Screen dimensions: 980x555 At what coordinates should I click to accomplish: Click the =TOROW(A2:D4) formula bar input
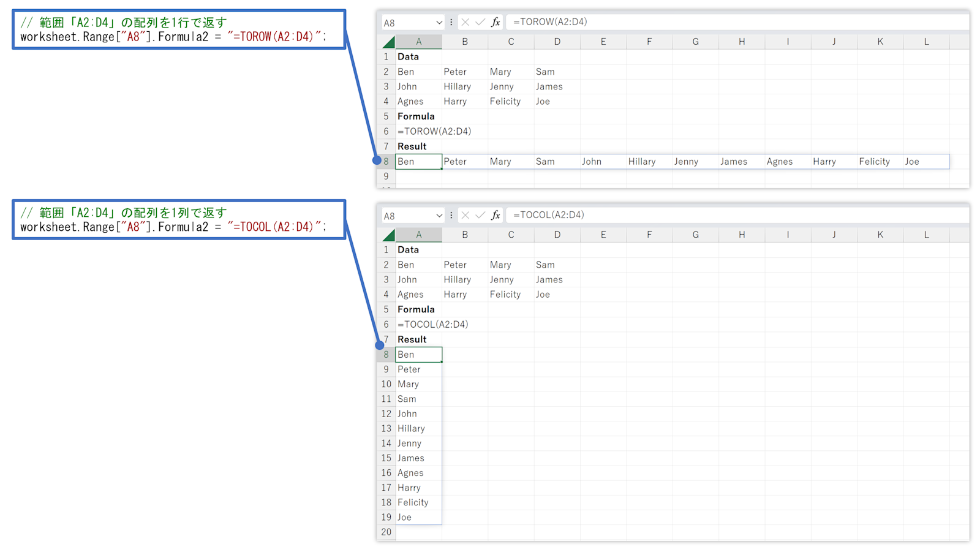tap(737, 22)
